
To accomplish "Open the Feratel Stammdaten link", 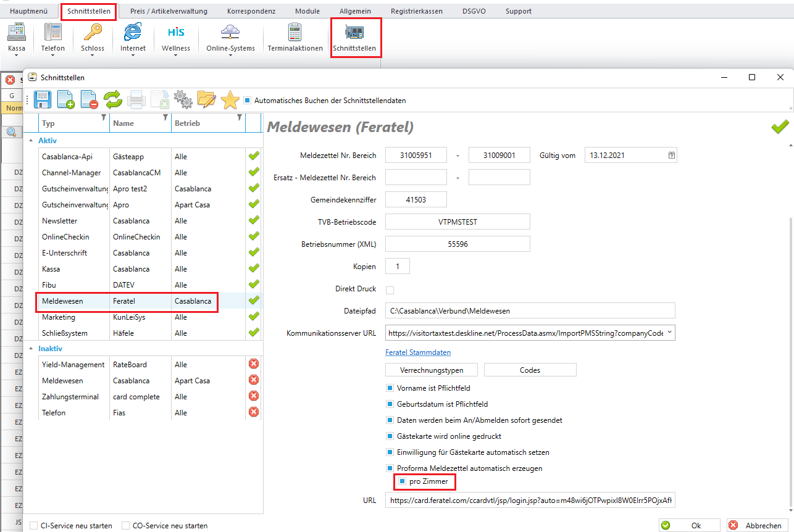I will click(x=418, y=352).
